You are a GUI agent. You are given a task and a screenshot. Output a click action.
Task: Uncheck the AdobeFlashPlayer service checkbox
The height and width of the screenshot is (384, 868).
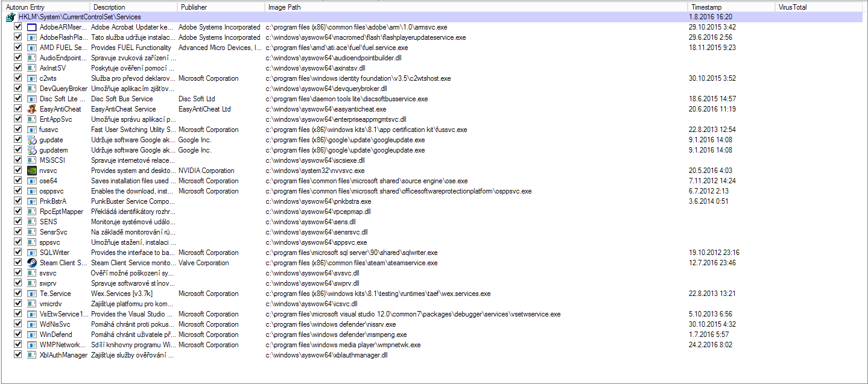point(18,37)
